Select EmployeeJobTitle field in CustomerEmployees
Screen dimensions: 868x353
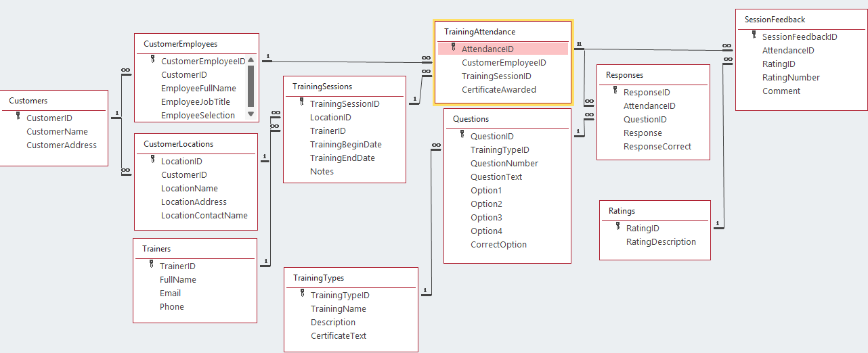tap(196, 101)
